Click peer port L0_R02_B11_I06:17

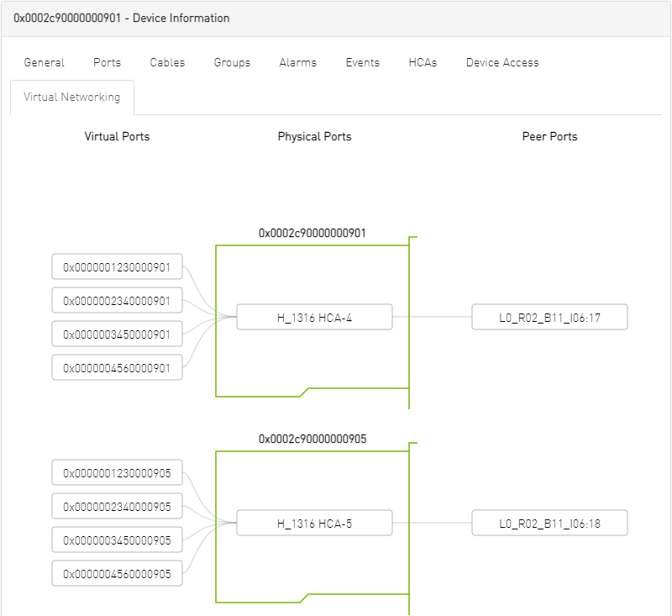[x=550, y=317]
